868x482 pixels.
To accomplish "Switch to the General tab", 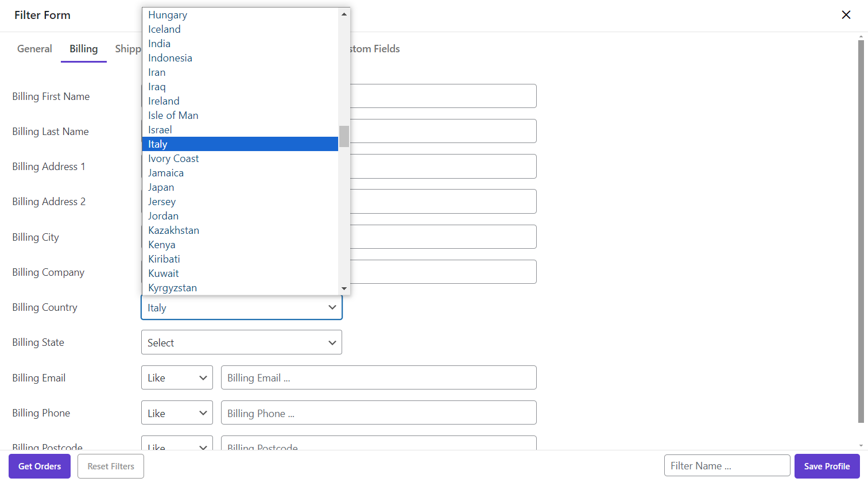I will pos(34,49).
